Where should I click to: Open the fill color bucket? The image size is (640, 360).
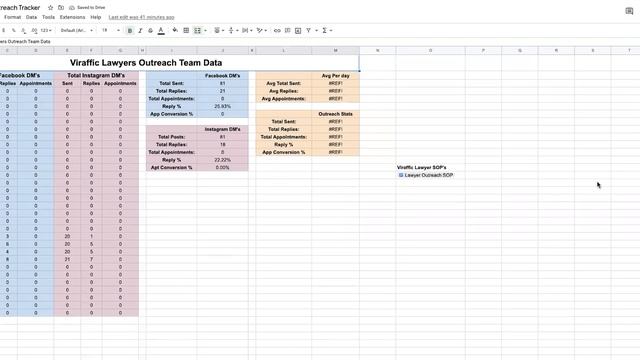[x=175, y=30]
